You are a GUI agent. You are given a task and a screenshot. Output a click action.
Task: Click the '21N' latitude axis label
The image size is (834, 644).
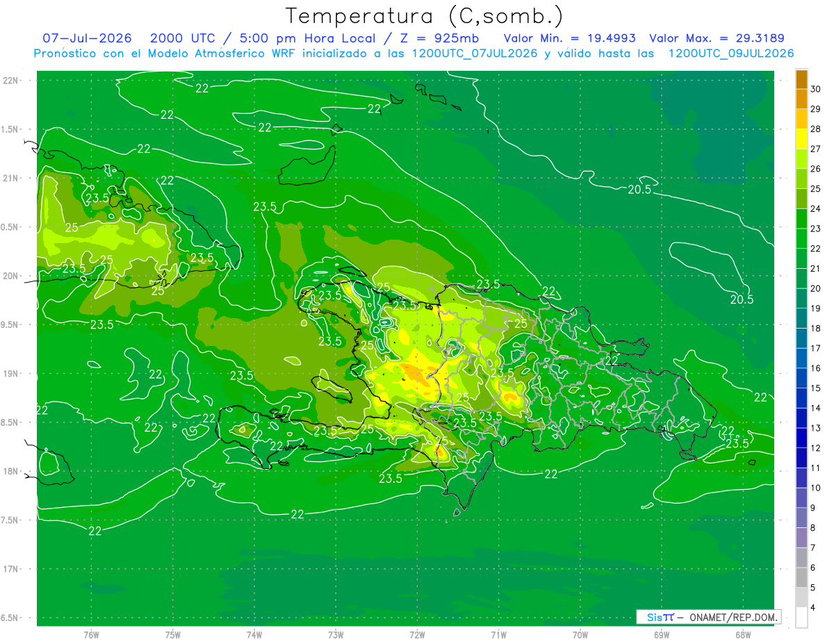tap(11, 179)
